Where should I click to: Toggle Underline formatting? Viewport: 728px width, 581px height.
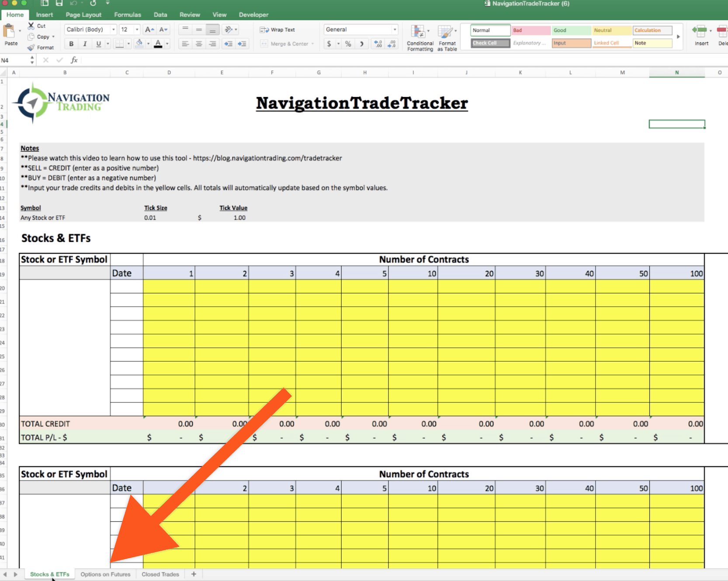tap(98, 44)
